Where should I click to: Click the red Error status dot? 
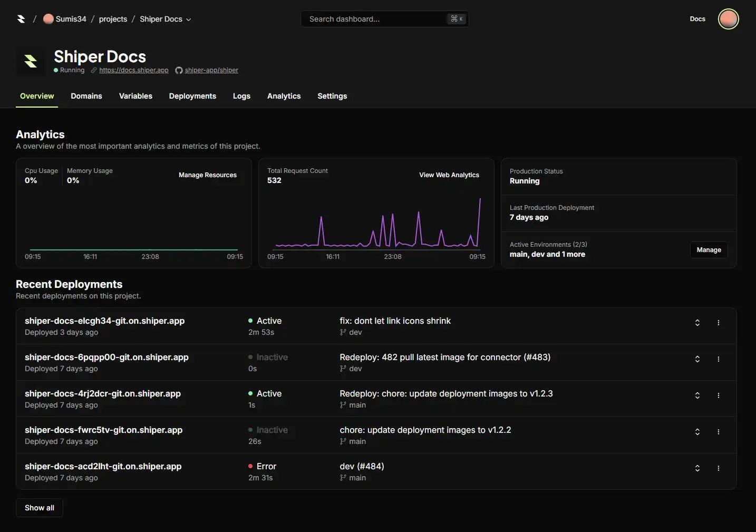coord(250,466)
